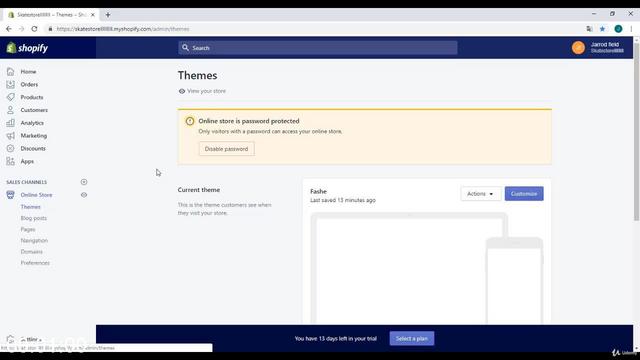This screenshot has height=360, width=640.
Task: Click 'Online store is password protected' heading
Action: [249, 121]
